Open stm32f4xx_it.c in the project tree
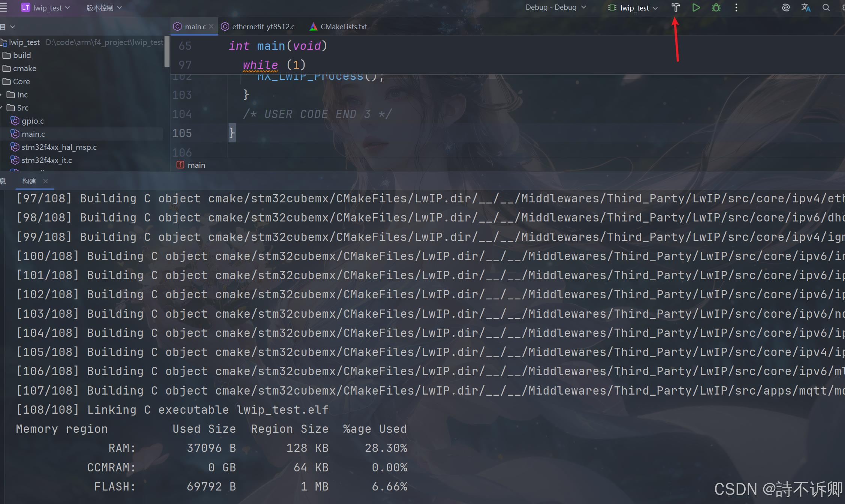Image resolution: width=845 pixels, height=504 pixels. (46, 160)
